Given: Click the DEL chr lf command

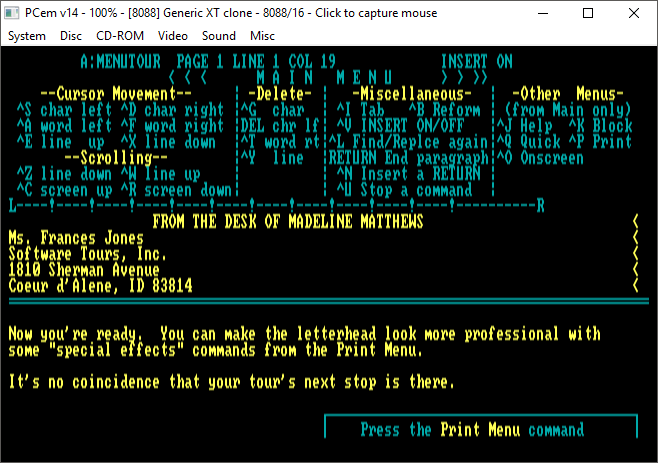Looking at the screenshot, I should 280,126.
